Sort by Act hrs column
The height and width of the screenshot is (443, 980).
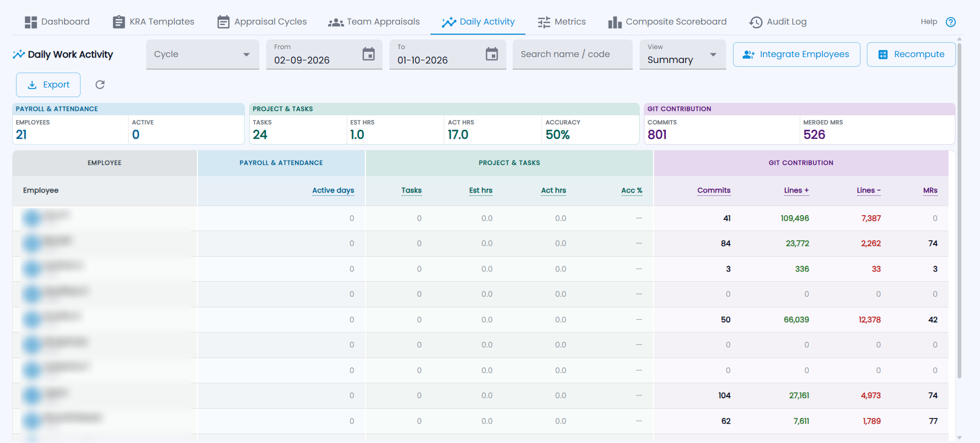click(553, 191)
